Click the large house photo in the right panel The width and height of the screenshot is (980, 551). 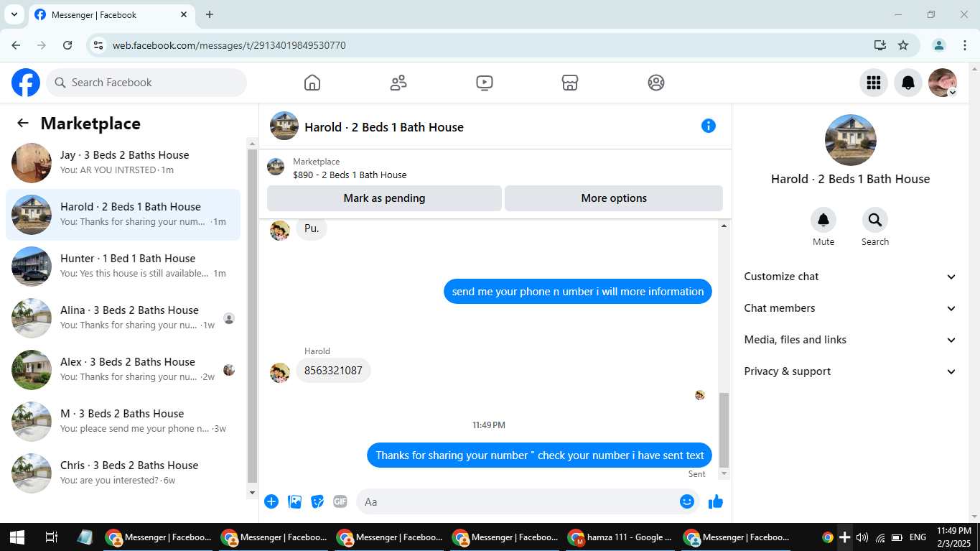[x=851, y=140]
